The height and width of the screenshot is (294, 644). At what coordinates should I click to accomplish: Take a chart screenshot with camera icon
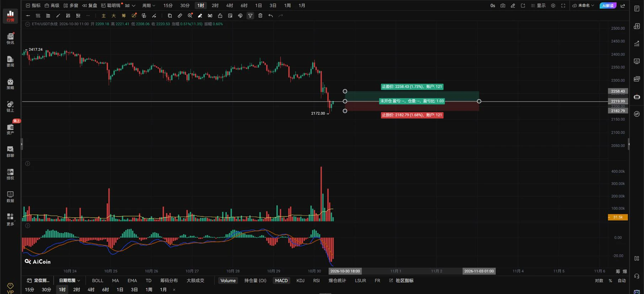click(503, 6)
